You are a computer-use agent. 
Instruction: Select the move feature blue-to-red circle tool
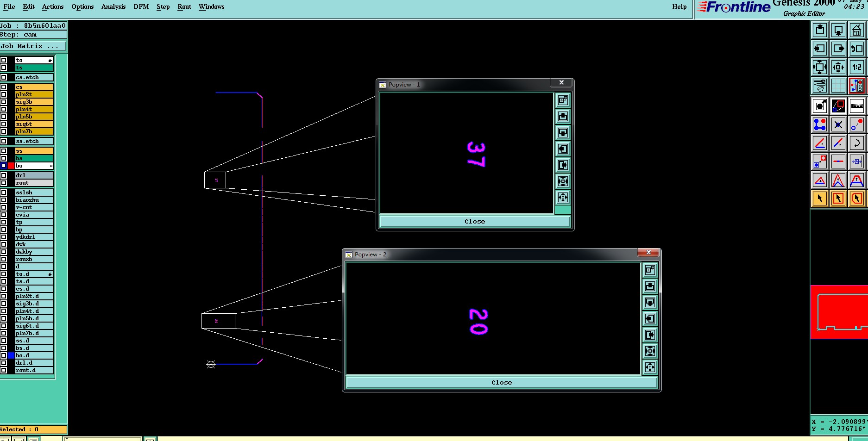(857, 124)
